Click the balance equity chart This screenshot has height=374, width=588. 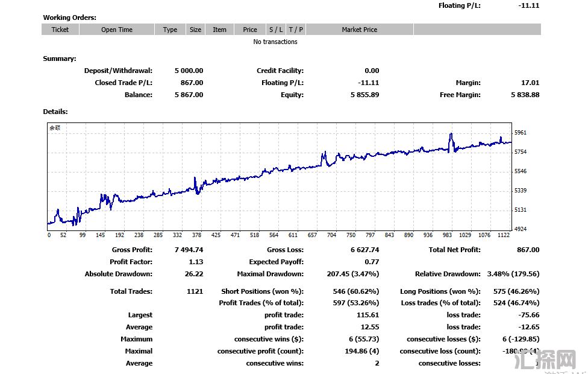point(280,177)
